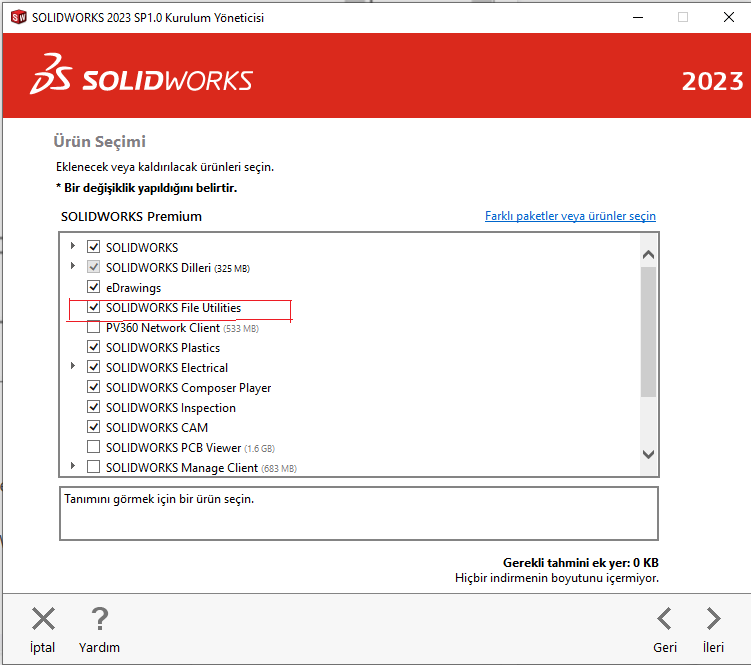Image resolution: width=751 pixels, height=665 pixels.
Task: Click the product list scroll up arrow
Action: pos(647,255)
